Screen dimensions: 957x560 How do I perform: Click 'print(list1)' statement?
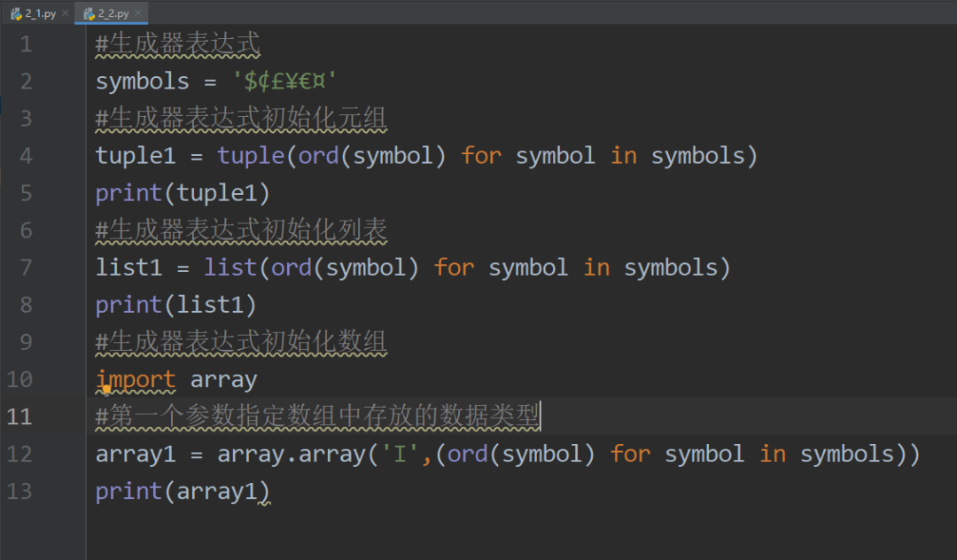[x=175, y=305]
